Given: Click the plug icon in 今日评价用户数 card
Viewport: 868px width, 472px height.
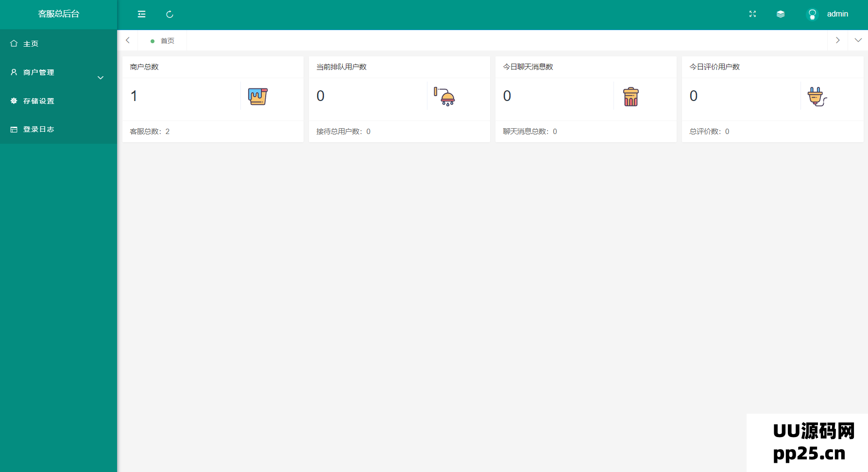Looking at the screenshot, I should pyautogui.click(x=817, y=97).
